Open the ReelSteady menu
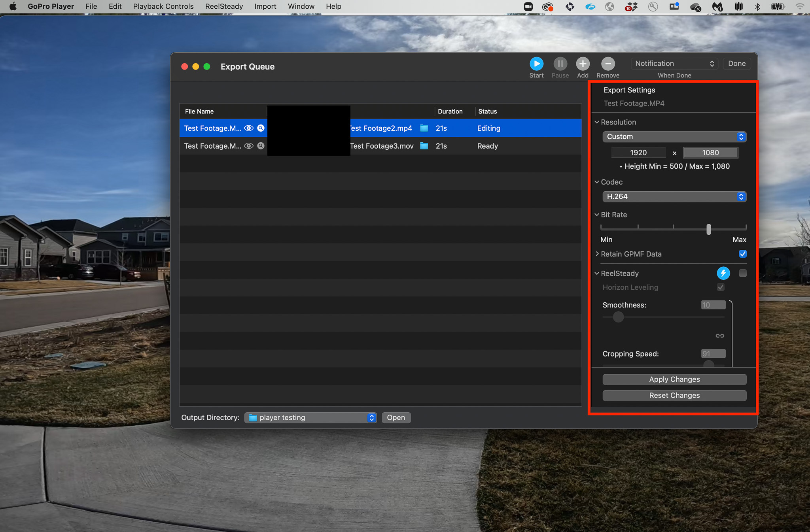 coord(224,6)
